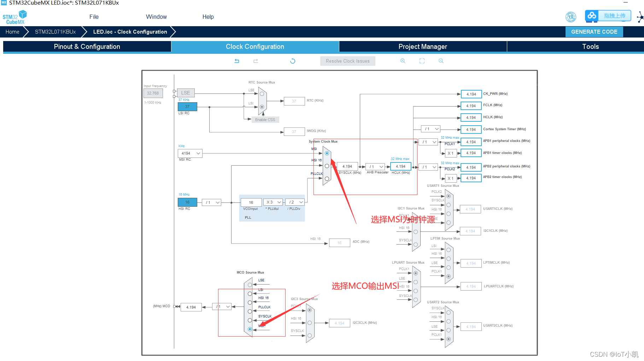
Task: Click the redo arrow icon
Action: (x=256, y=61)
